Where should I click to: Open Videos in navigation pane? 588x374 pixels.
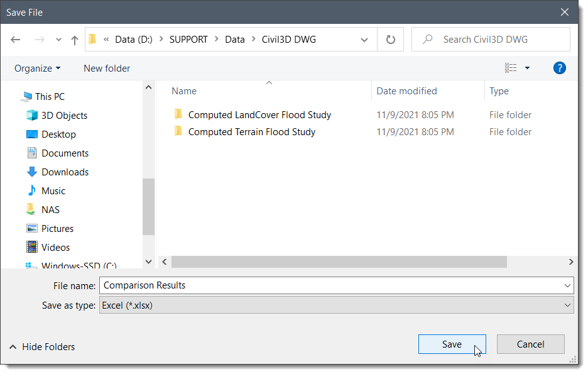pos(55,247)
